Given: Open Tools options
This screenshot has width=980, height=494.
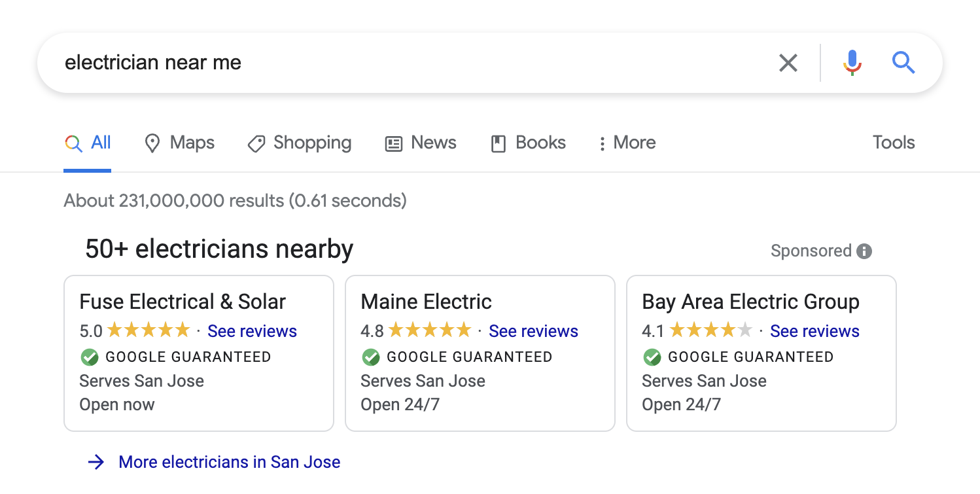Looking at the screenshot, I should tap(894, 143).
